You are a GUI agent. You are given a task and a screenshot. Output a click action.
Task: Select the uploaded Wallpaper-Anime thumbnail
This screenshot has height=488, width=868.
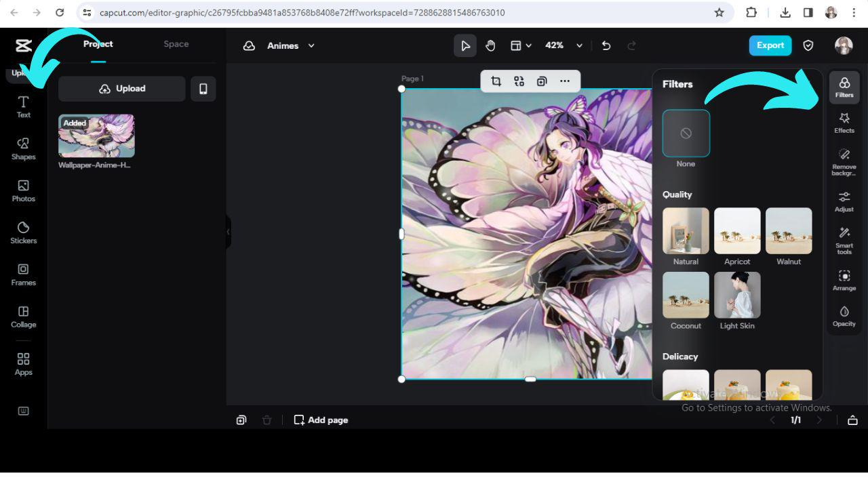(x=96, y=136)
